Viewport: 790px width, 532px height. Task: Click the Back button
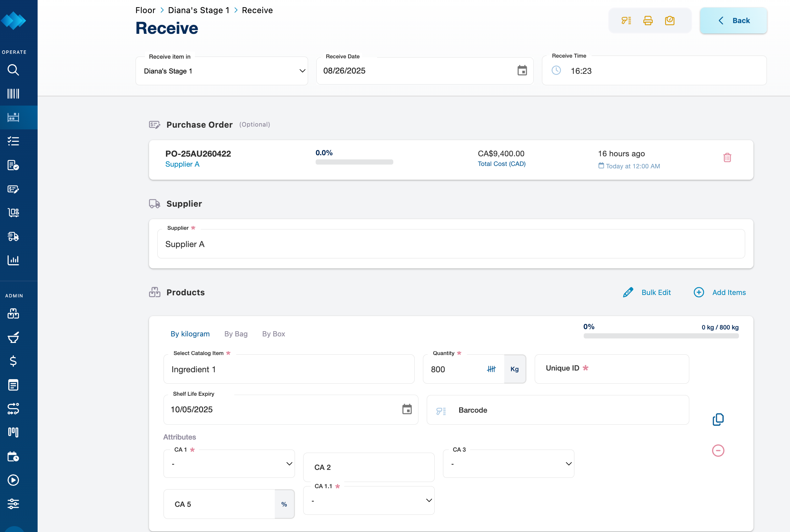733,21
